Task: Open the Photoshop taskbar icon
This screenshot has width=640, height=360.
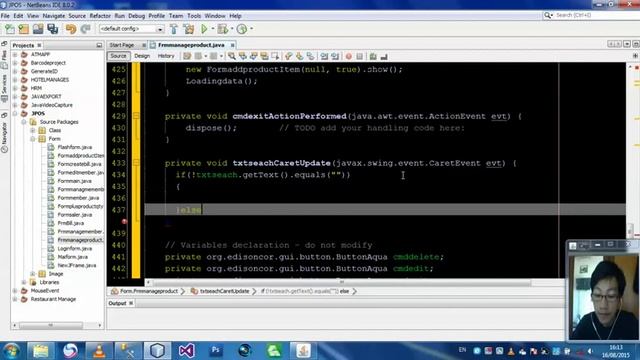Action: coord(216,351)
